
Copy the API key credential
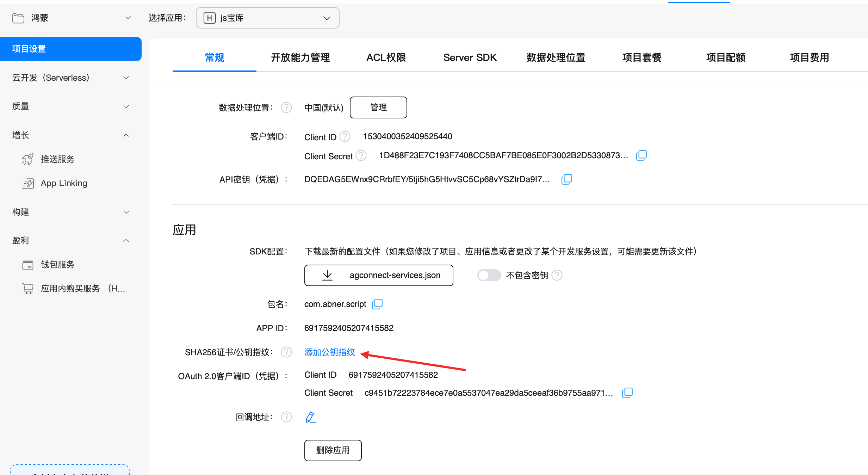click(x=566, y=179)
